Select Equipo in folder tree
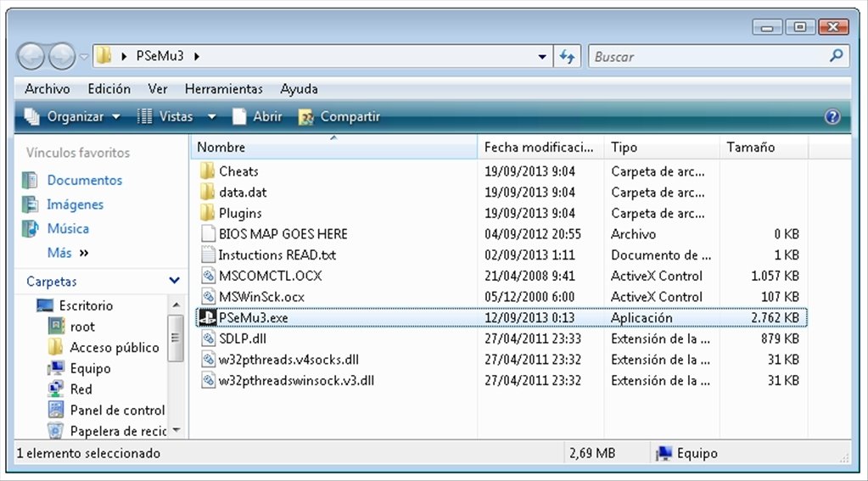The image size is (868, 481). [x=90, y=369]
